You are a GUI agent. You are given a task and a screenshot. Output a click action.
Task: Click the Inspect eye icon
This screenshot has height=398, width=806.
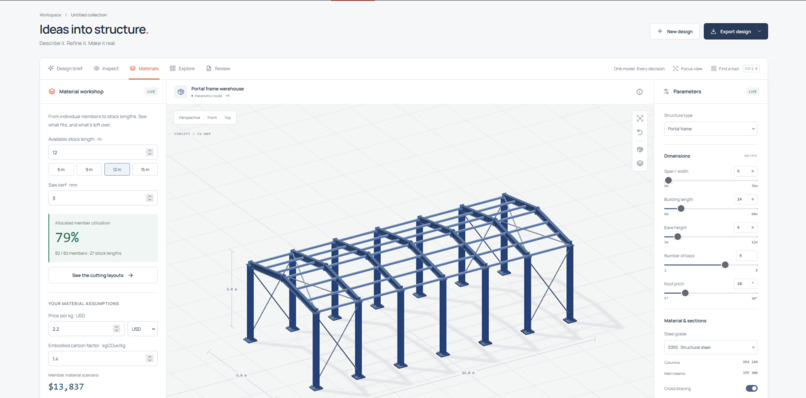[x=96, y=68]
